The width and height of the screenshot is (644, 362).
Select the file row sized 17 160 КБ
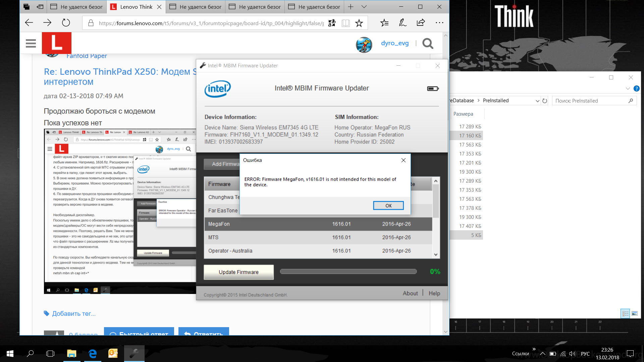pyautogui.click(x=466, y=136)
